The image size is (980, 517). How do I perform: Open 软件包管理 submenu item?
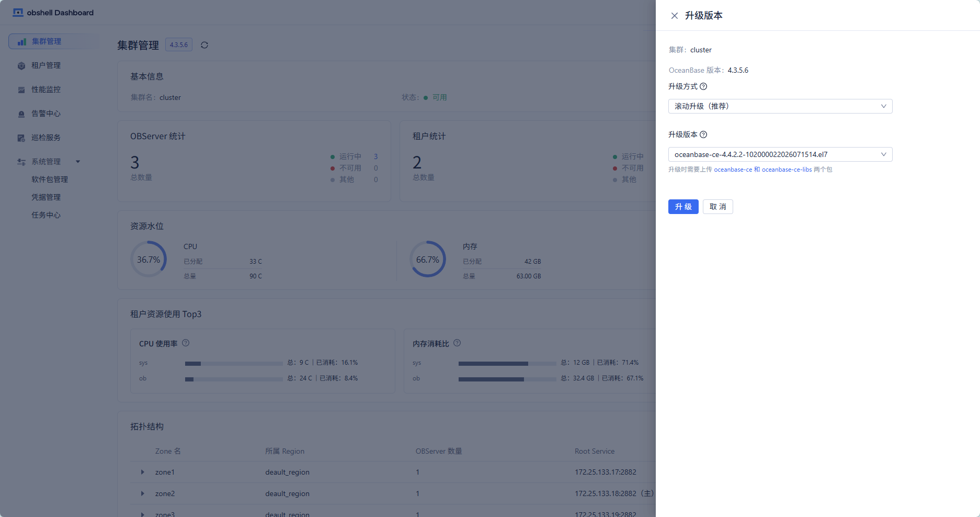pyautogui.click(x=50, y=179)
